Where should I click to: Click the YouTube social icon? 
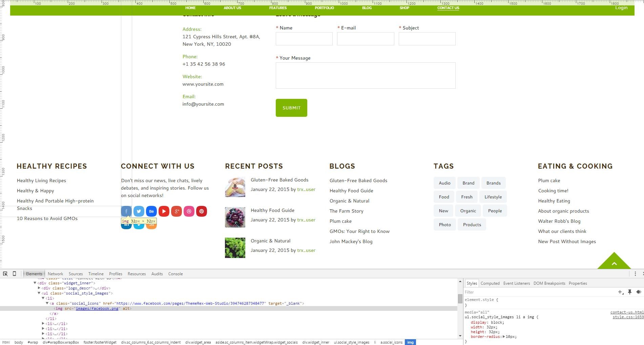[164, 211]
